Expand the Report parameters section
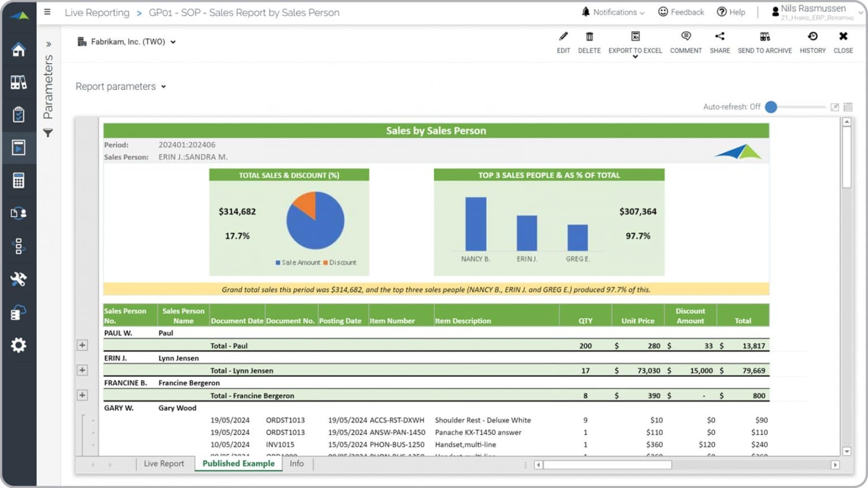The image size is (868, 488). click(x=163, y=86)
